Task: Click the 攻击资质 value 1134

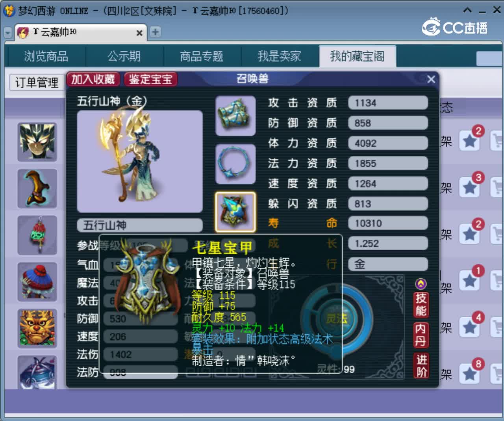Action: pyautogui.click(x=388, y=103)
